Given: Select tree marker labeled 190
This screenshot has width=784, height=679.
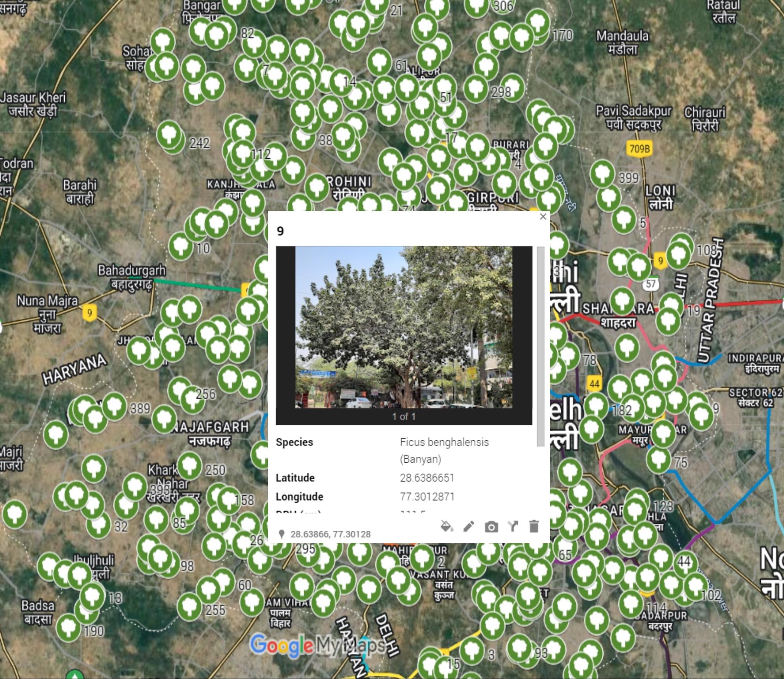Looking at the screenshot, I should [x=69, y=628].
